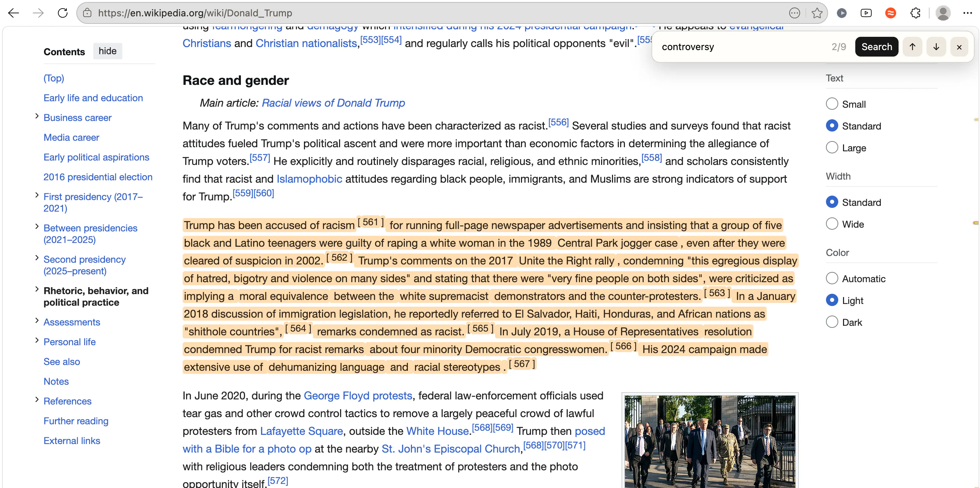Open citation [558]

click(x=652, y=157)
